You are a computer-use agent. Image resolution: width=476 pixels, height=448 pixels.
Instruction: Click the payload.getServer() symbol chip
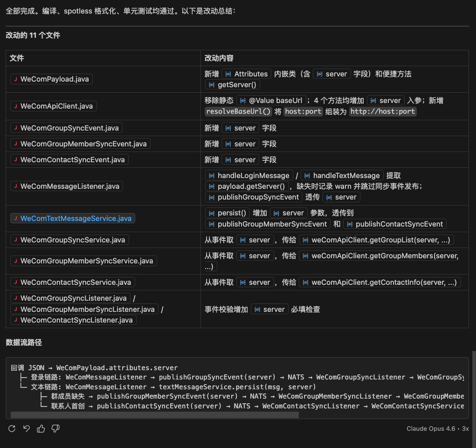click(247, 186)
